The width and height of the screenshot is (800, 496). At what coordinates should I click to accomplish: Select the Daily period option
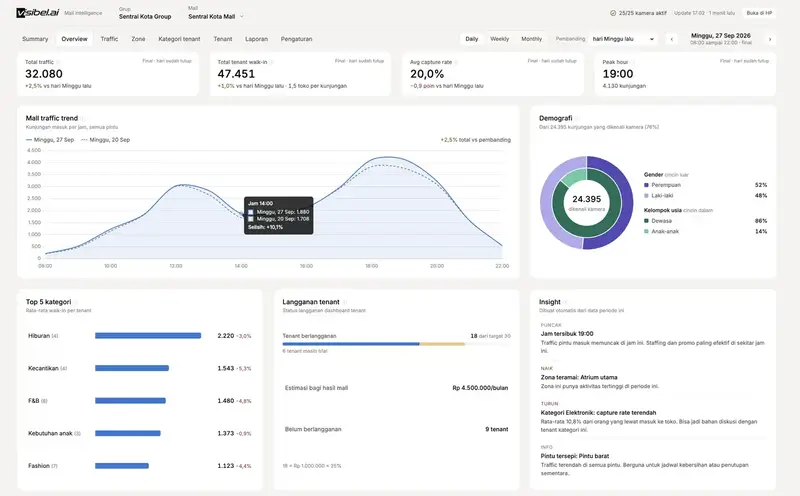472,39
